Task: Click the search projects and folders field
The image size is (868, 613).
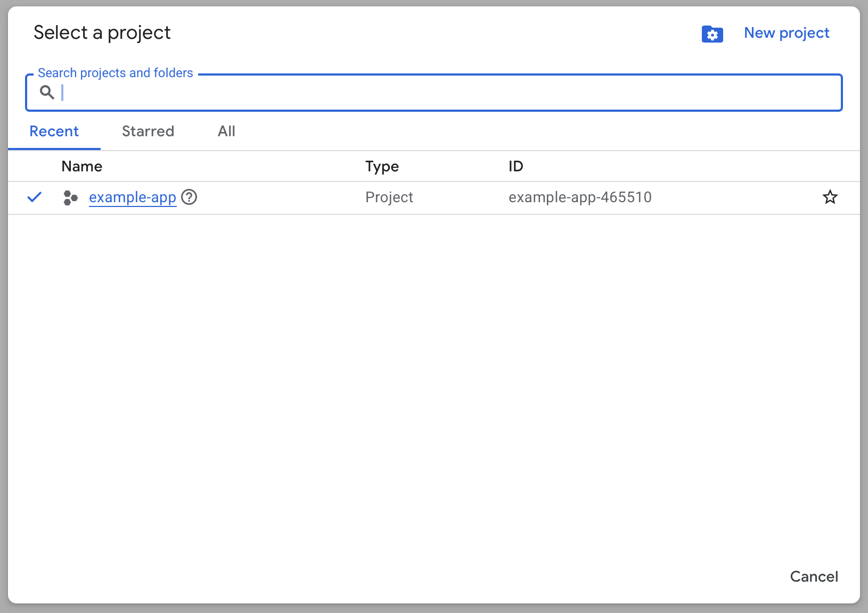Action: pyautogui.click(x=373, y=93)
